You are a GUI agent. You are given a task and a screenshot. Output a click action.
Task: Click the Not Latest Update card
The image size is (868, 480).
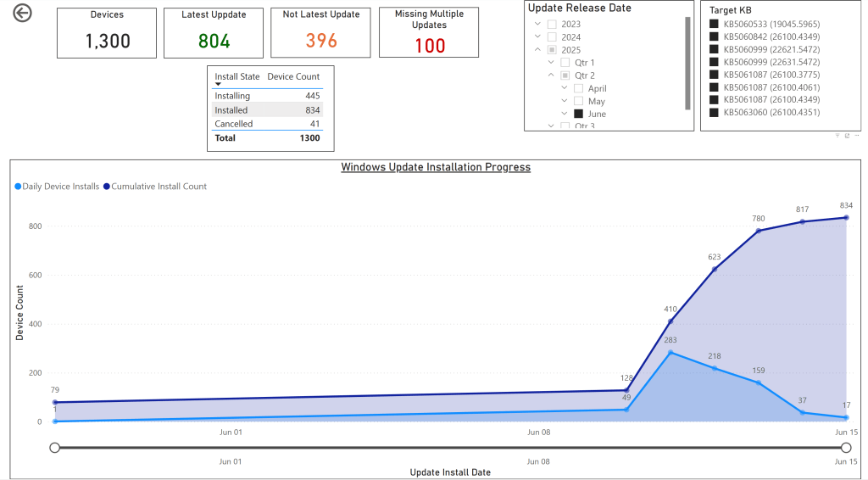pos(320,33)
